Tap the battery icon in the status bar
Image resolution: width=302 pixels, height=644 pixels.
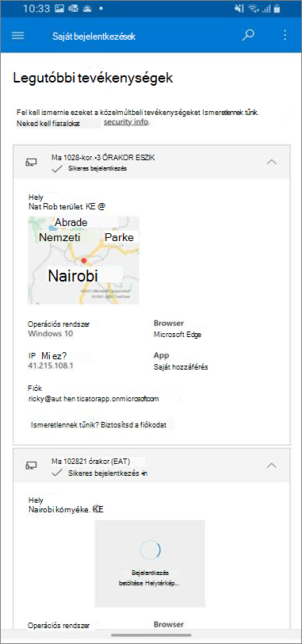click(x=277, y=9)
